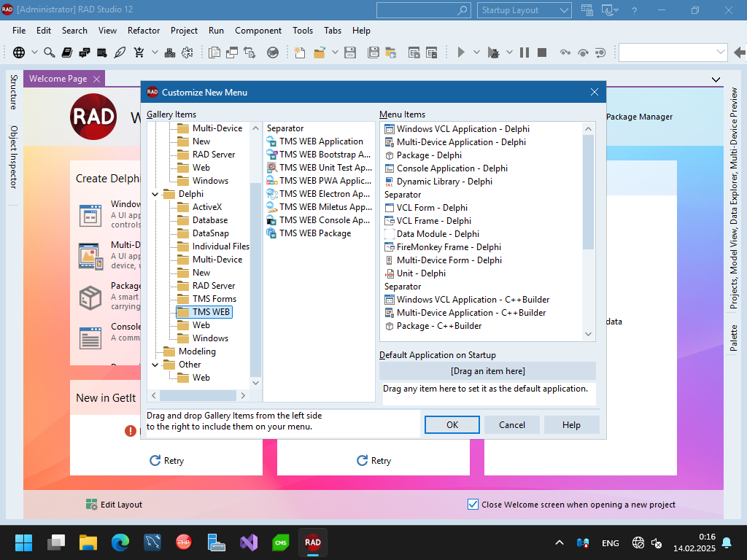Click the add file to project icon
Image resolution: width=747 pixels, height=560 pixels.
coord(414,52)
